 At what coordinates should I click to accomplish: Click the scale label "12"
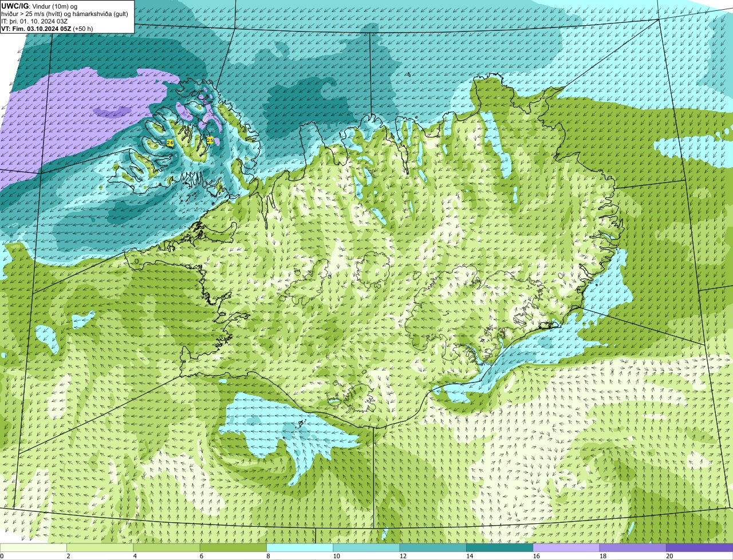pyautogui.click(x=403, y=556)
